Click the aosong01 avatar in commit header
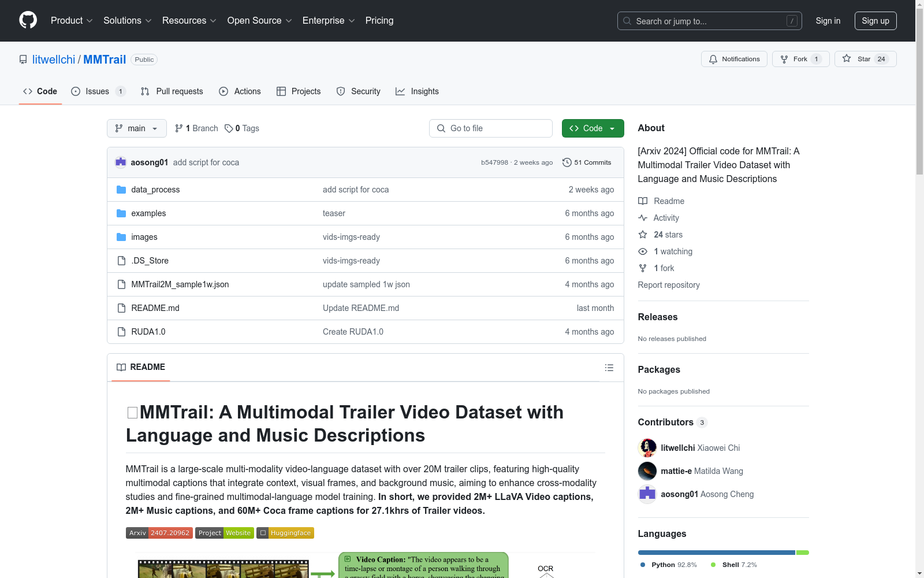 pyautogui.click(x=121, y=162)
